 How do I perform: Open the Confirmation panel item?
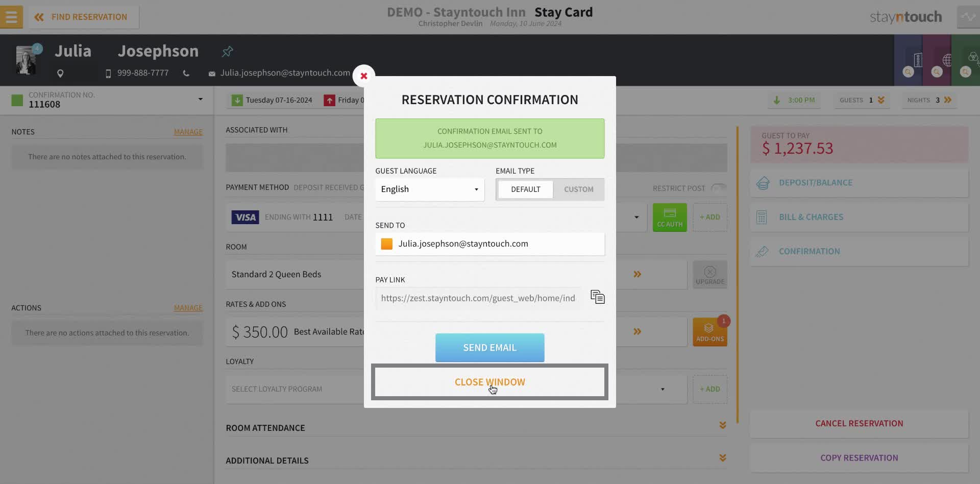pyautogui.click(x=860, y=252)
